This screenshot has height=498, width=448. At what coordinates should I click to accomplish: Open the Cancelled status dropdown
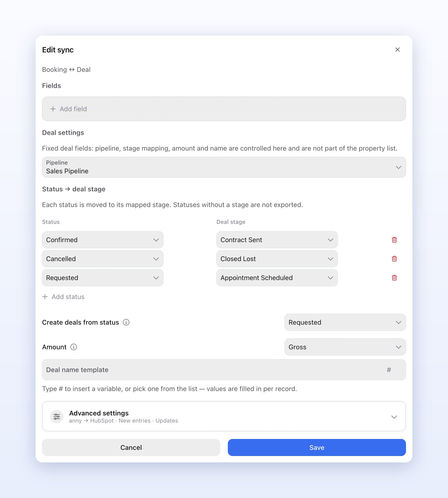103,258
